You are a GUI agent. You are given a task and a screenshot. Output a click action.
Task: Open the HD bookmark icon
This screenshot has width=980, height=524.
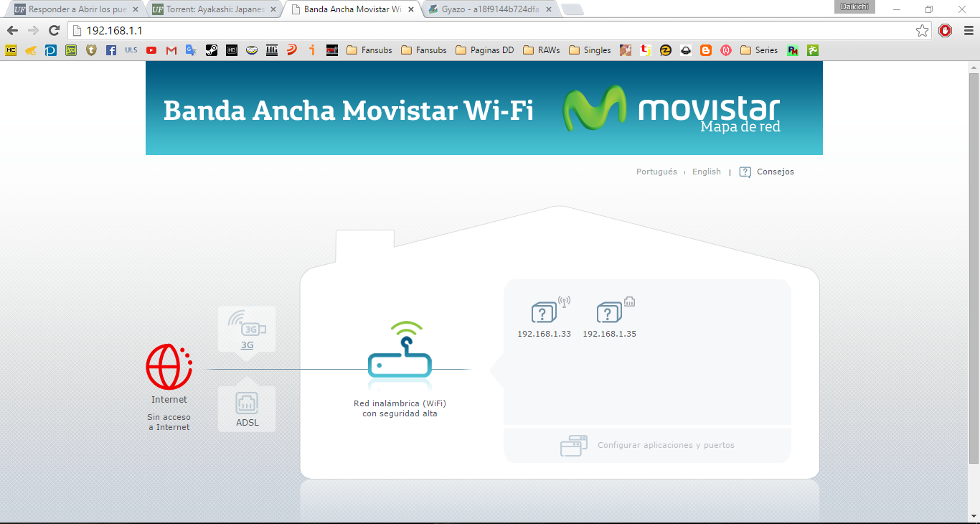coord(232,50)
